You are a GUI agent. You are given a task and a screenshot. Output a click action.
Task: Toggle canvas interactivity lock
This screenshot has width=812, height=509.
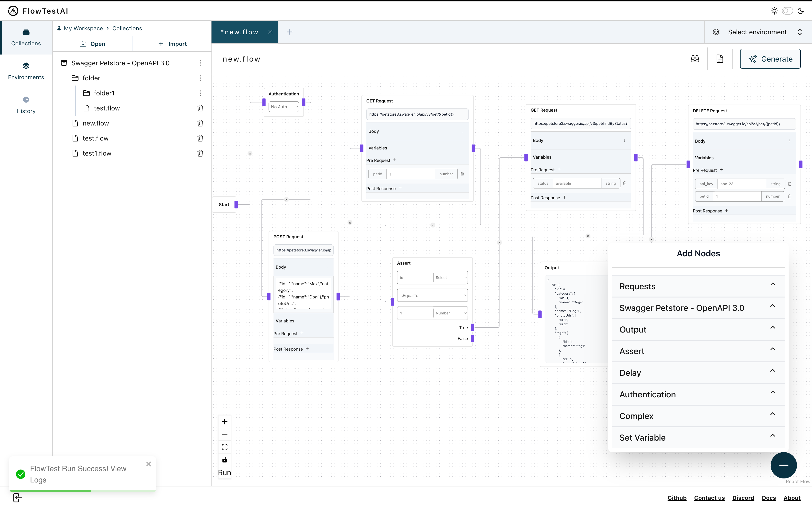(224, 460)
